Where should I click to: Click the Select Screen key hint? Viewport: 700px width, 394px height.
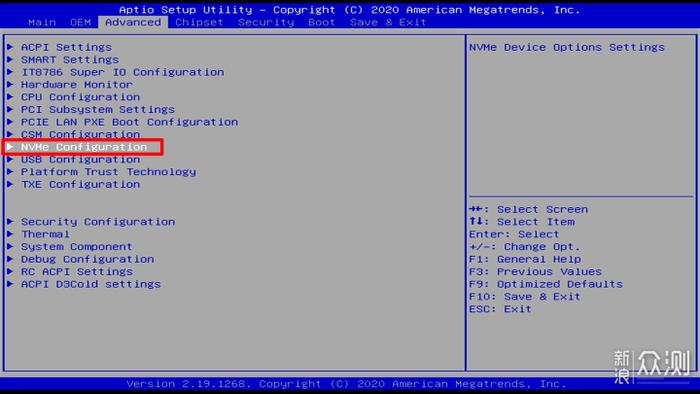pos(529,209)
